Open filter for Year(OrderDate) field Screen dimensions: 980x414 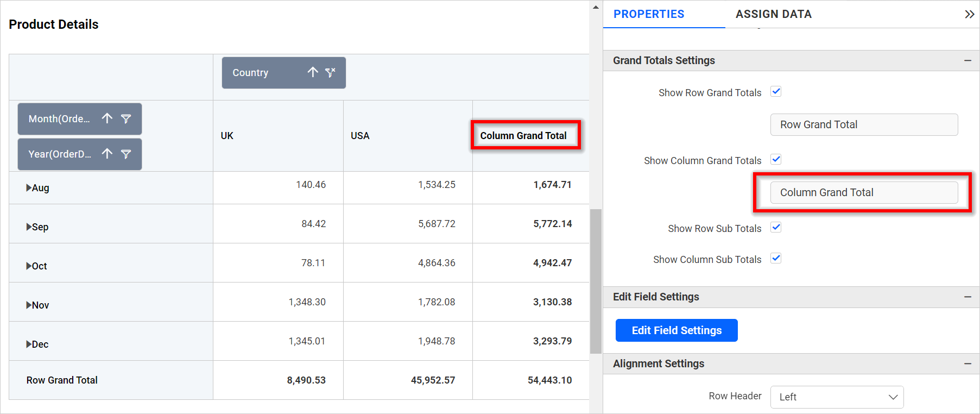click(126, 154)
